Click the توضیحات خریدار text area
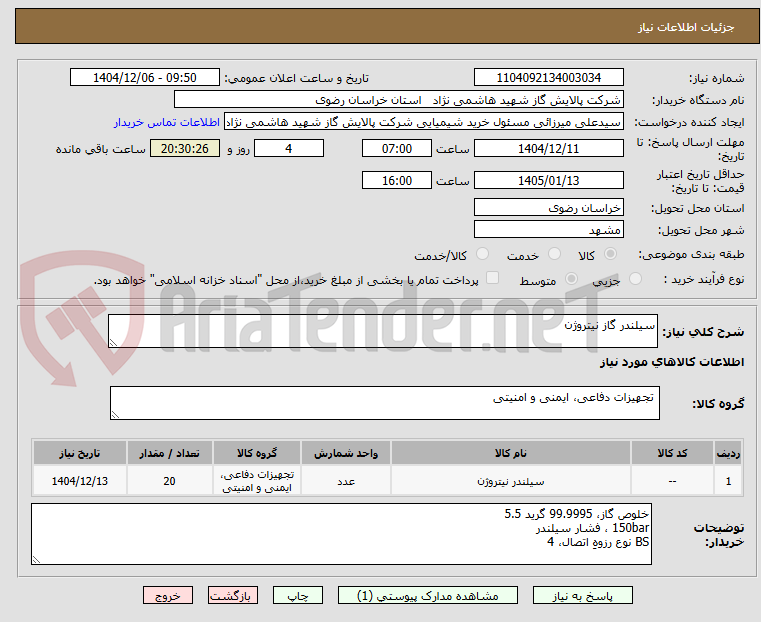The image size is (761, 622). 341,534
